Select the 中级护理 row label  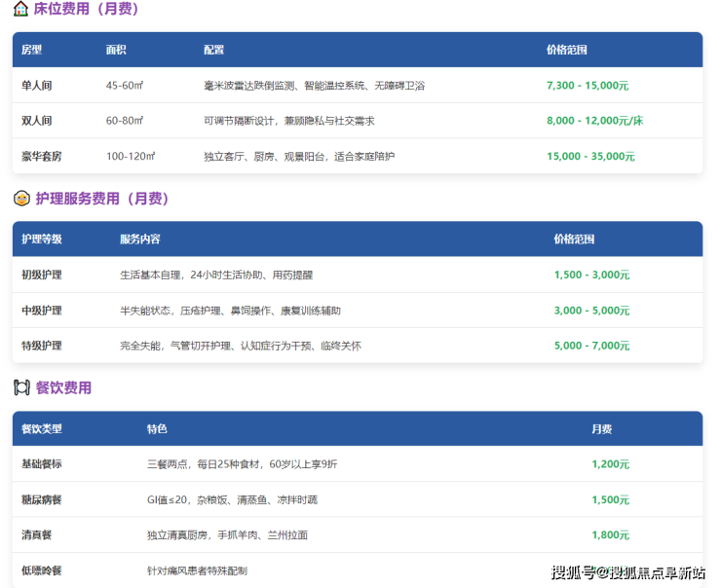(42, 311)
